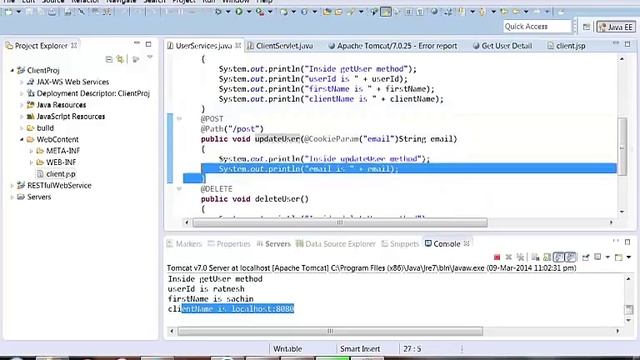Click Open Console icon
Screen dimensions: 640x360
[619, 257]
